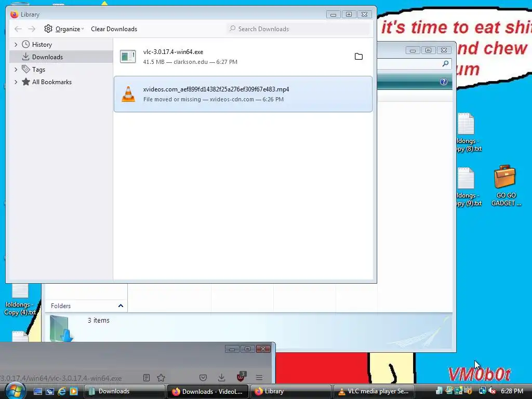Maximize the Library window
This screenshot has width=532, height=399.
349,14
